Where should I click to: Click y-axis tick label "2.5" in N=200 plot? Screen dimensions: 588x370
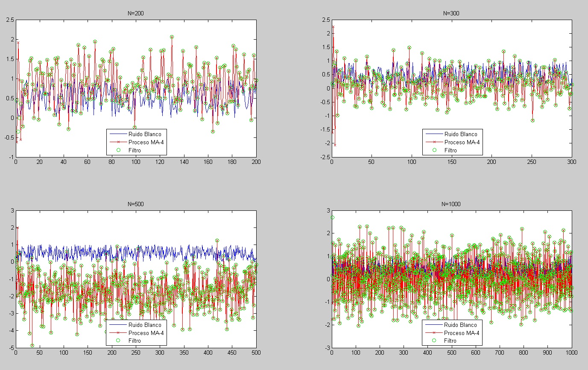tap(9, 20)
